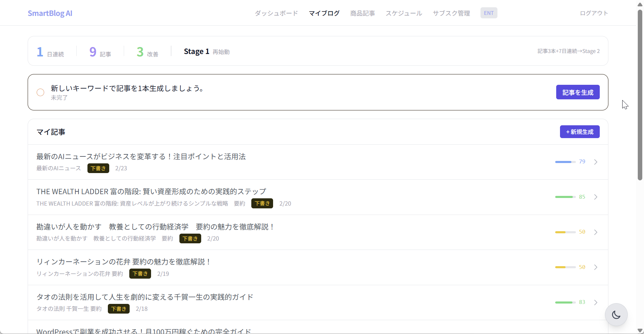This screenshot has height=334, width=644.
Task: Click the 下書き badge on the 2/23 article
Action: click(x=98, y=168)
